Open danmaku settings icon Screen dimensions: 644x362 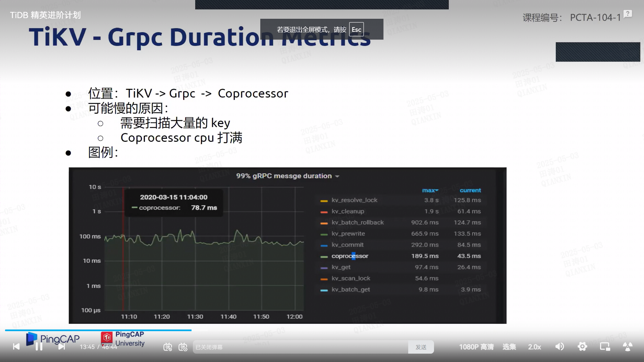[x=183, y=347]
